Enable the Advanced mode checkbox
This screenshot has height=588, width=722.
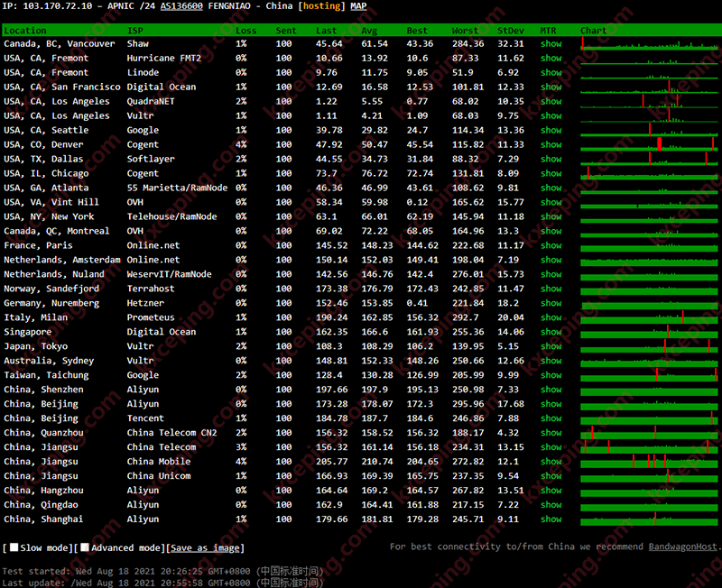point(85,547)
